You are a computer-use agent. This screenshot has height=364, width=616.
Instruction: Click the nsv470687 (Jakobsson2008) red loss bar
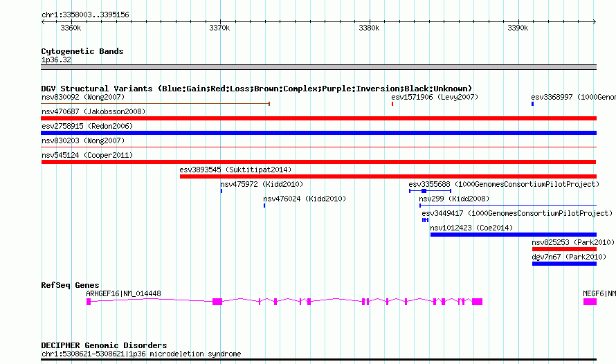pyautogui.click(x=318, y=118)
